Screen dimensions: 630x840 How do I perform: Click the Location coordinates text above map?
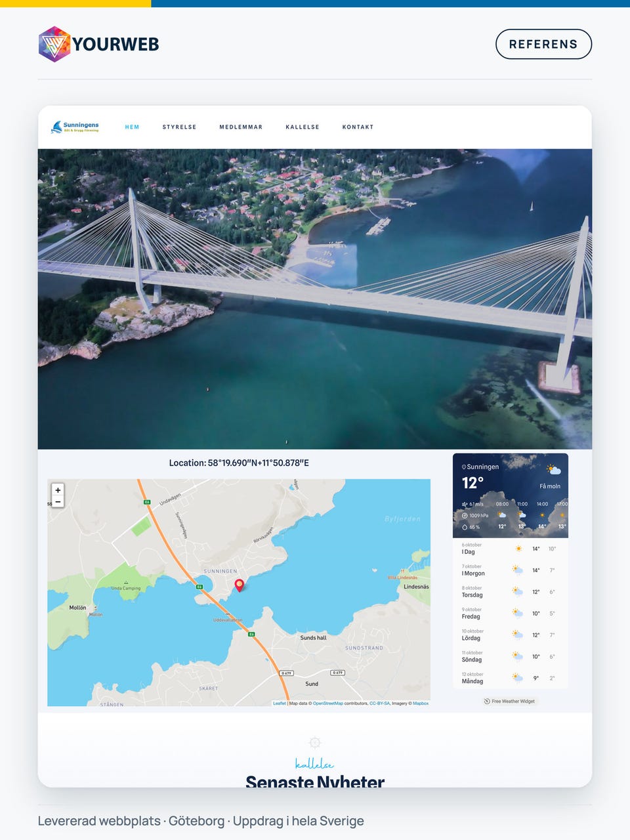(x=239, y=463)
